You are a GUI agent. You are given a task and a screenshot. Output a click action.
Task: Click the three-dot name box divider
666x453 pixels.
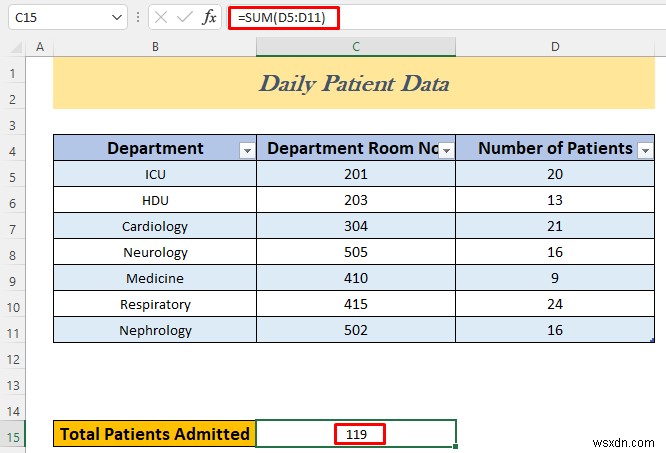[x=139, y=18]
